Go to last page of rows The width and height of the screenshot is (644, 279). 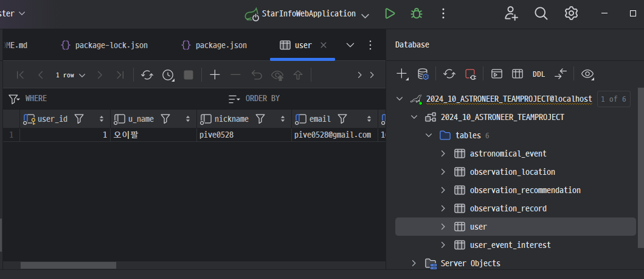[120, 75]
